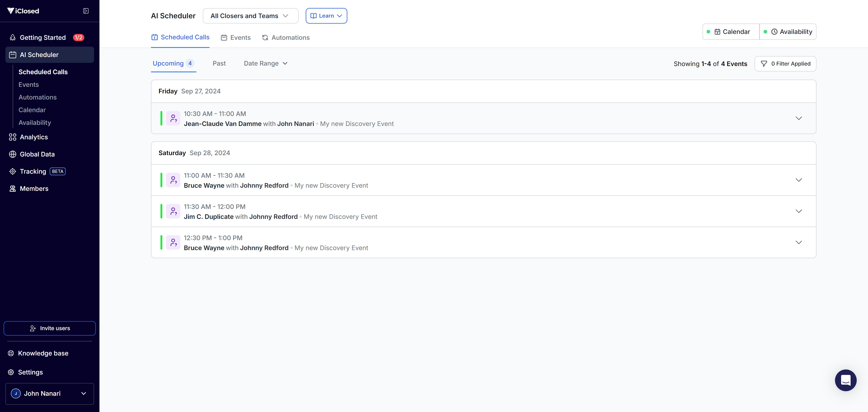This screenshot has height=412, width=868.
Task: Click the Tracking target icon
Action: (x=12, y=171)
